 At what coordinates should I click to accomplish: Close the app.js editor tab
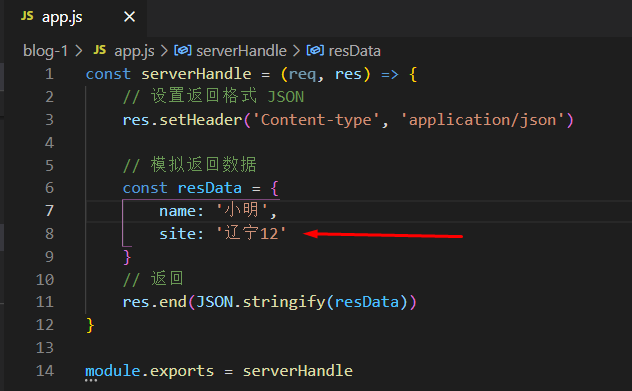pyautogui.click(x=129, y=17)
